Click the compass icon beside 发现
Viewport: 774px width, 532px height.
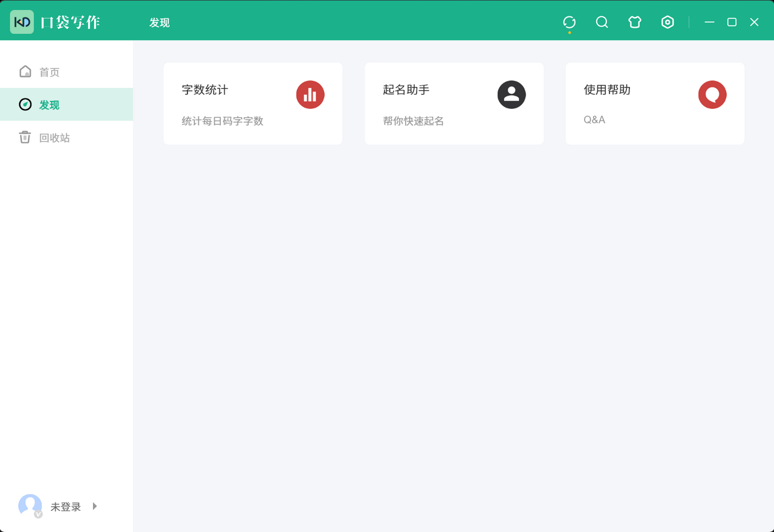(25, 104)
